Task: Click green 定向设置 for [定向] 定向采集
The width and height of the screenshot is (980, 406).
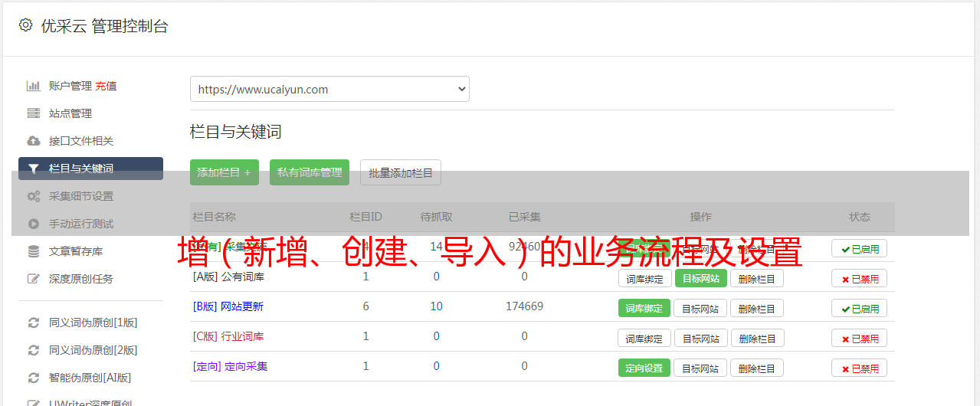Action: pos(644,368)
